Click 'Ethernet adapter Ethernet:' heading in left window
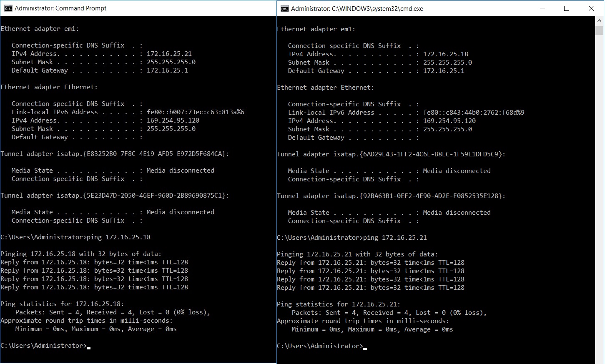 (49, 87)
